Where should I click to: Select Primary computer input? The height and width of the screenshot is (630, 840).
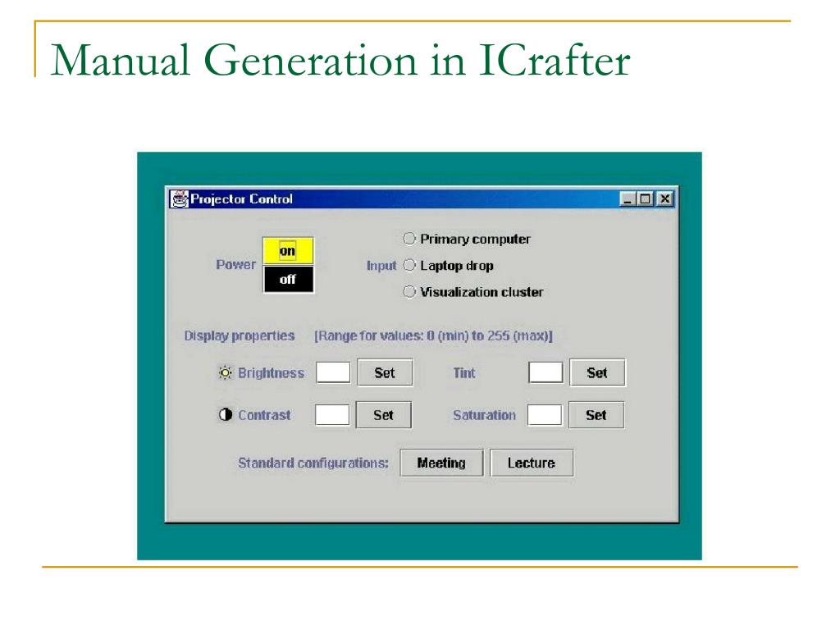coord(409,239)
